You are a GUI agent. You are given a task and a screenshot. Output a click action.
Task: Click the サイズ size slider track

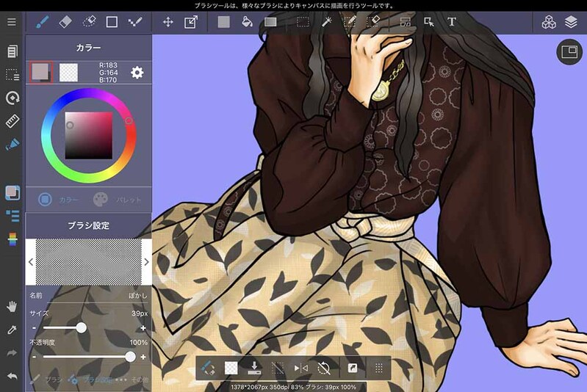point(89,328)
